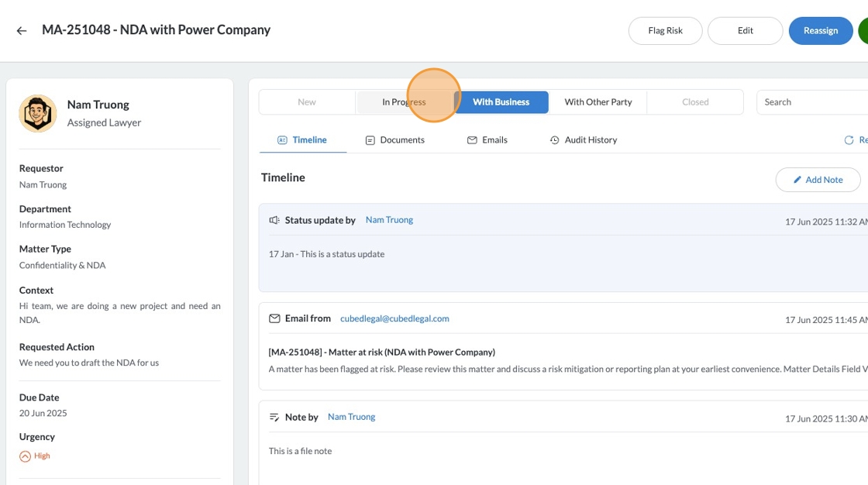Click the envelope icon beside Email from
The height and width of the screenshot is (485, 868).
click(x=274, y=318)
